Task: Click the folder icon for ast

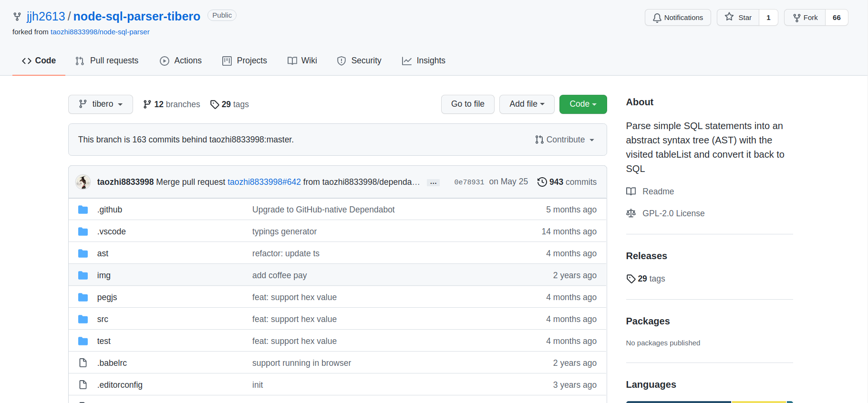Action: (x=83, y=253)
